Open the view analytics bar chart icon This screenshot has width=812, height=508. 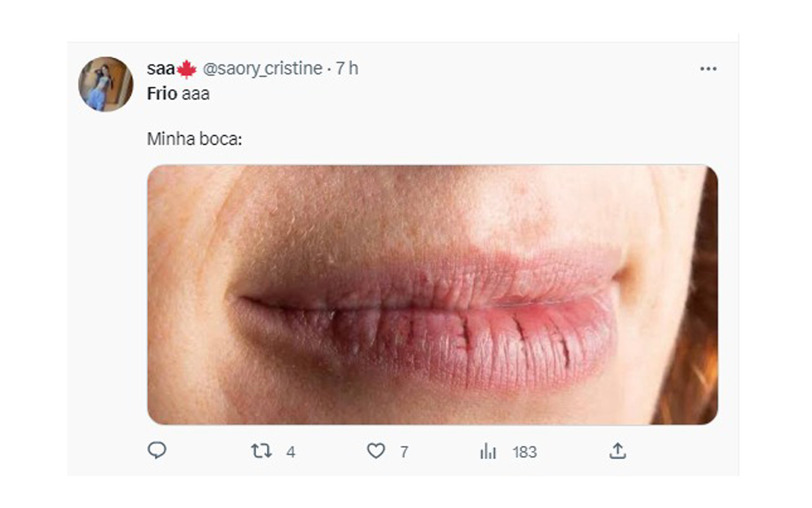pyautogui.click(x=488, y=452)
